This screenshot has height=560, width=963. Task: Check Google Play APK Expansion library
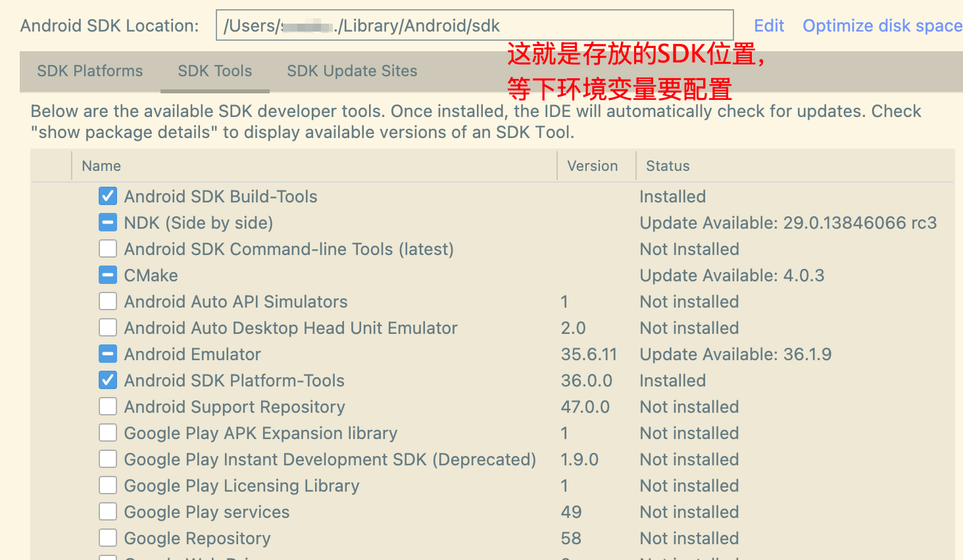108,432
